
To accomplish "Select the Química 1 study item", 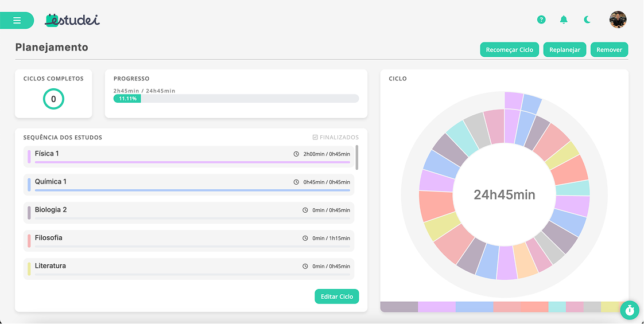I will point(188,185).
